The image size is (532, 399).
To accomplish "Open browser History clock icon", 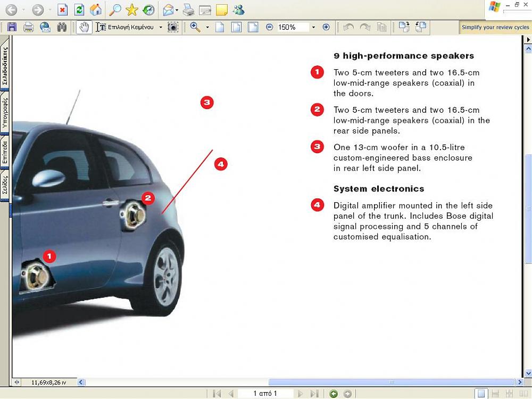I will pyautogui.click(x=148, y=10).
